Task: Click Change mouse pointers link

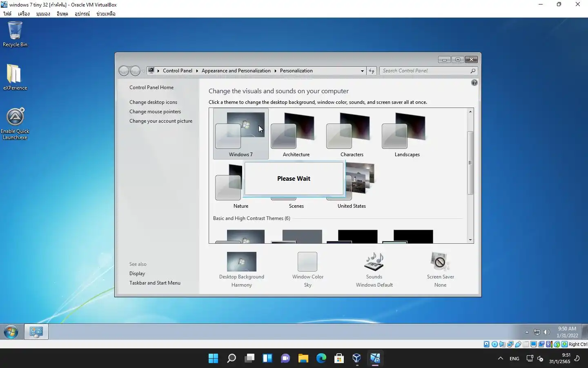Action: 155,112
